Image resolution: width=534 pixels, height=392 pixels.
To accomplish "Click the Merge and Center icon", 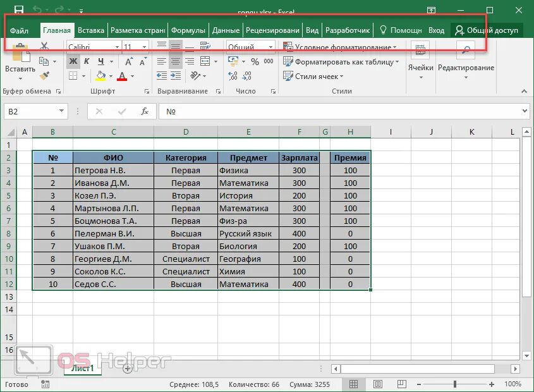I will 205,61.
